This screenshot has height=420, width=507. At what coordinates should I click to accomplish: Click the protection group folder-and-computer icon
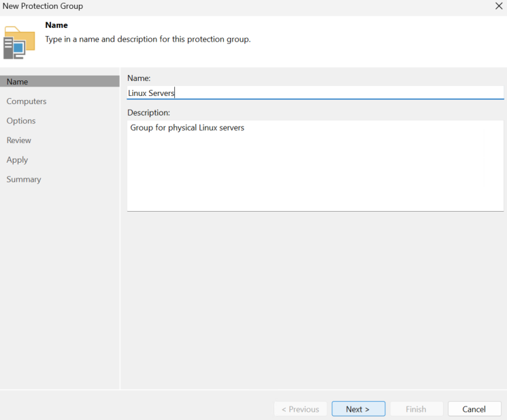click(19, 42)
